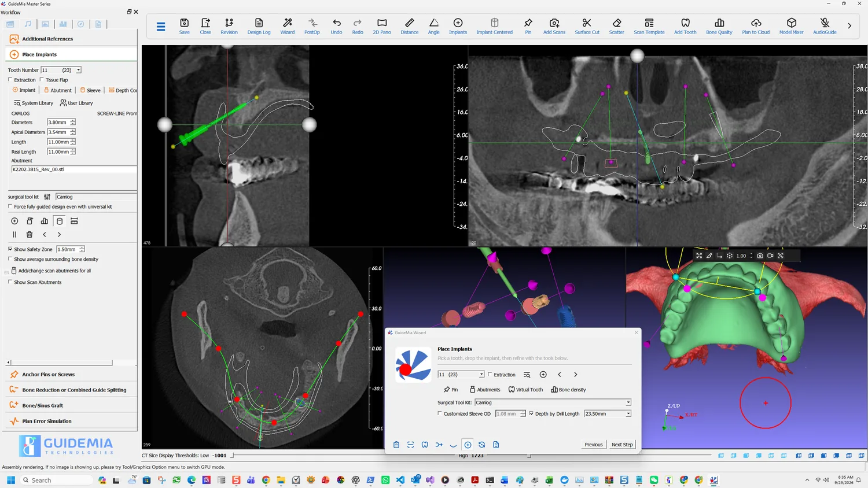Click the Previous button in the wizard
The image size is (868, 488).
tap(593, 445)
